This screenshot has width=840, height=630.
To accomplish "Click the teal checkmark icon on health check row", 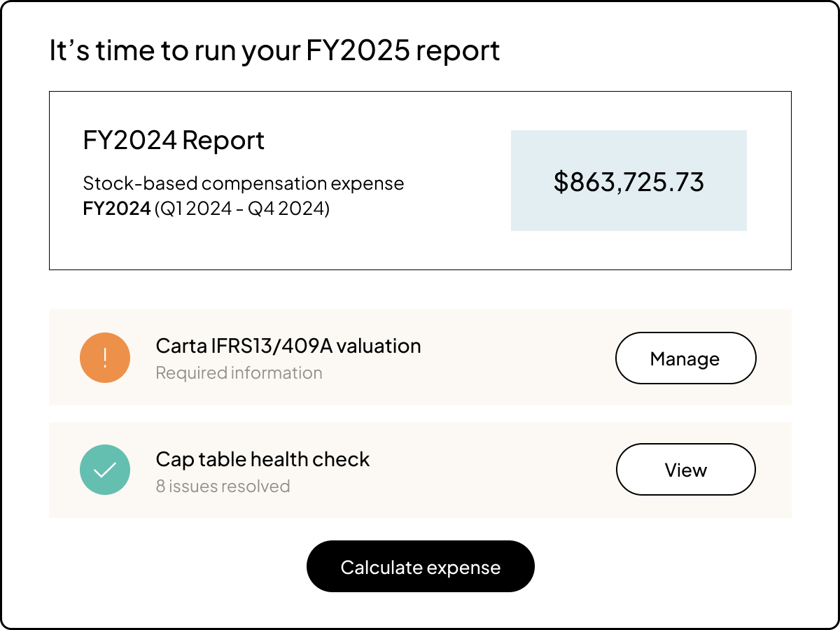I will [105, 470].
